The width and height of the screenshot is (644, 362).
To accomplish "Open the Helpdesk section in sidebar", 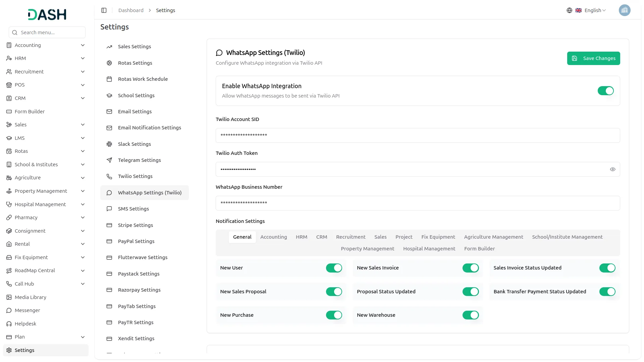I will click(25, 323).
